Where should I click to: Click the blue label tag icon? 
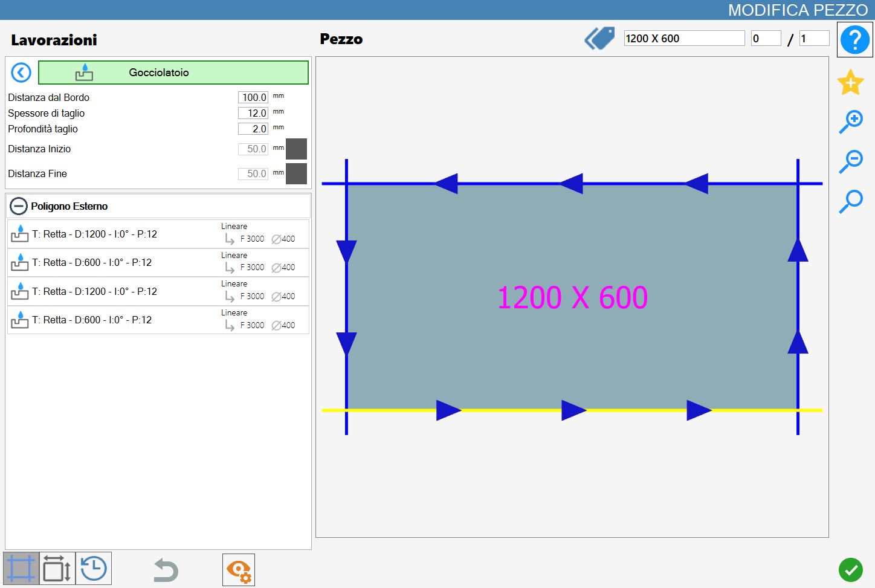(599, 38)
